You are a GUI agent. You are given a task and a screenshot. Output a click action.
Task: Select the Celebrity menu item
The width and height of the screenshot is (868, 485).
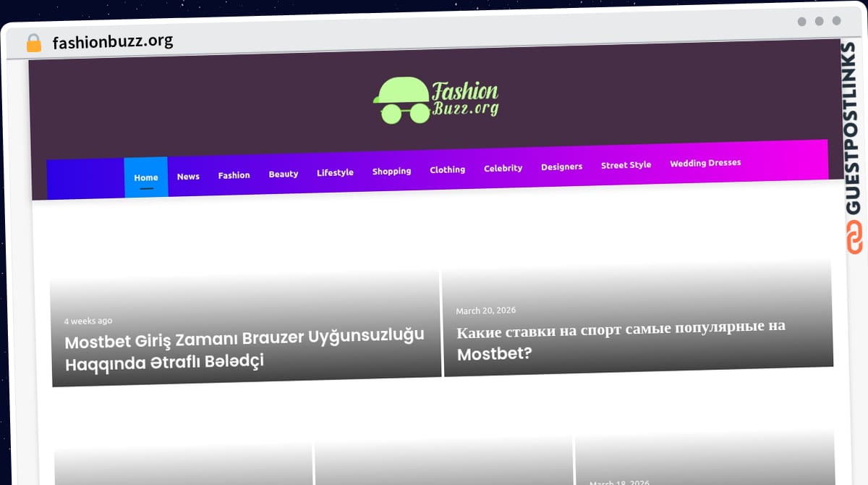tap(503, 168)
